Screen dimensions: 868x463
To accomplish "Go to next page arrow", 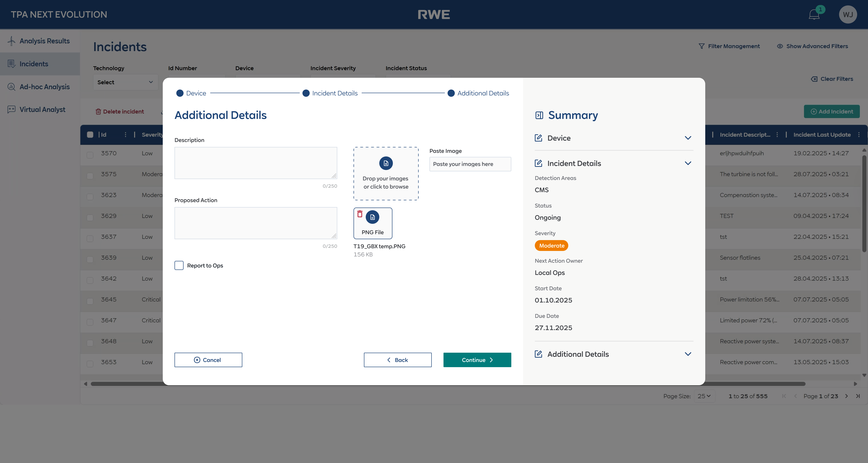I will 846,396.
